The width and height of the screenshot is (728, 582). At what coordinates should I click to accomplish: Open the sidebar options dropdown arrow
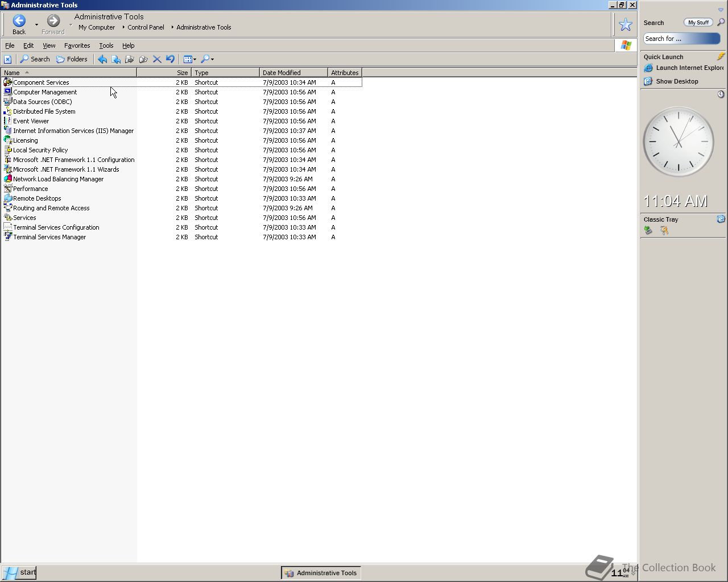point(721,10)
